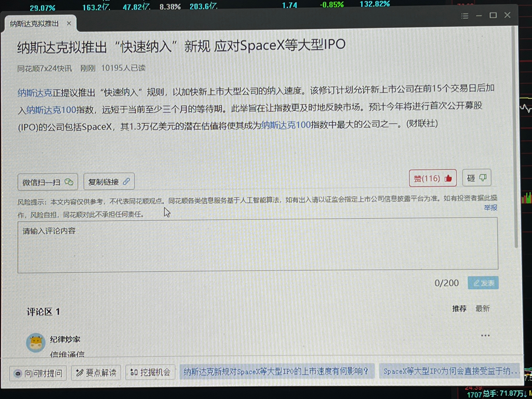Click 同花顺7x24快讯 source label

(45, 69)
